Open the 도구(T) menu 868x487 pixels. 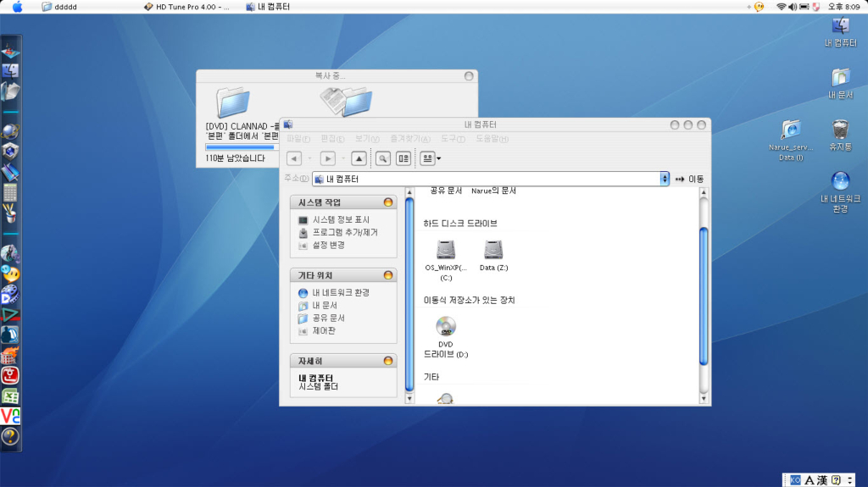click(453, 139)
